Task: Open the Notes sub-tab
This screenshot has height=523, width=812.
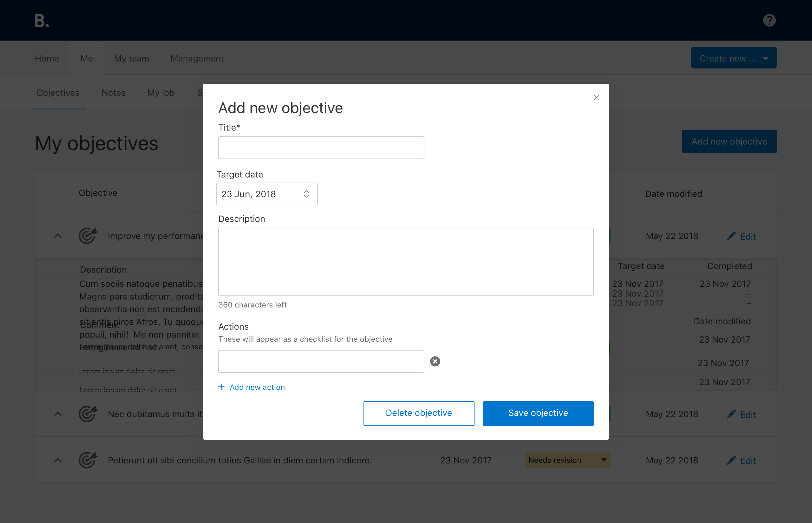Action: coord(114,93)
